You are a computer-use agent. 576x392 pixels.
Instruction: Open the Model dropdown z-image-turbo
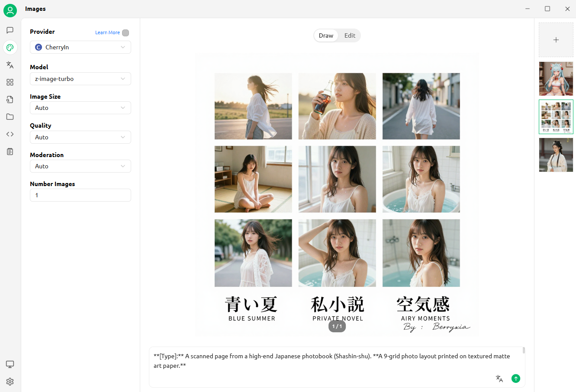click(x=80, y=79)
